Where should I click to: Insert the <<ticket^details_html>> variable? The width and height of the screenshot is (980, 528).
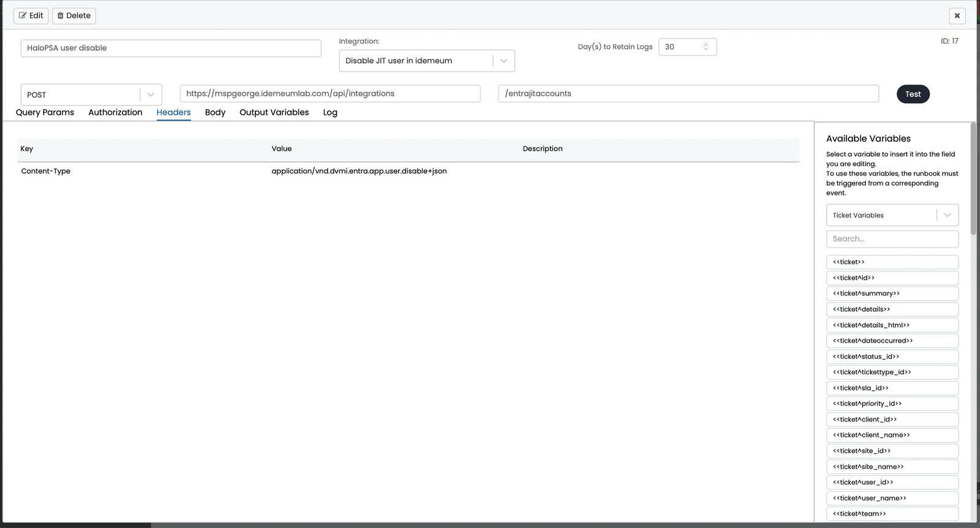(x=892, y=325)
